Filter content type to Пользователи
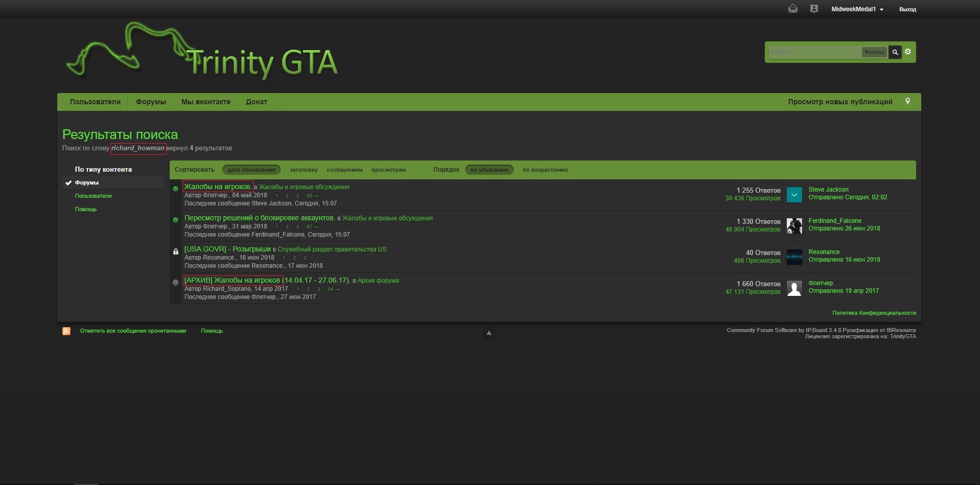Viewport: 980px width, 485px height. point(93,196)
